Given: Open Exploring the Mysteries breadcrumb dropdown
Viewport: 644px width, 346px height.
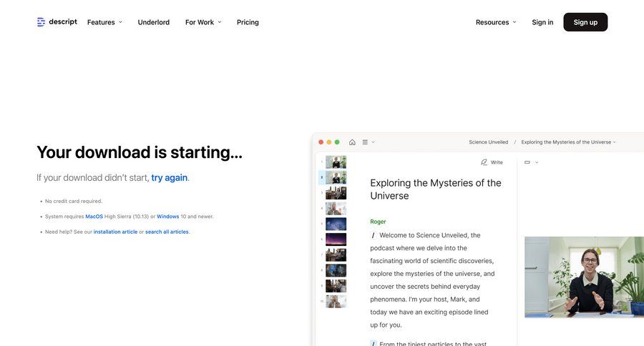Looking at the screenshot, I should pos(568,142).
